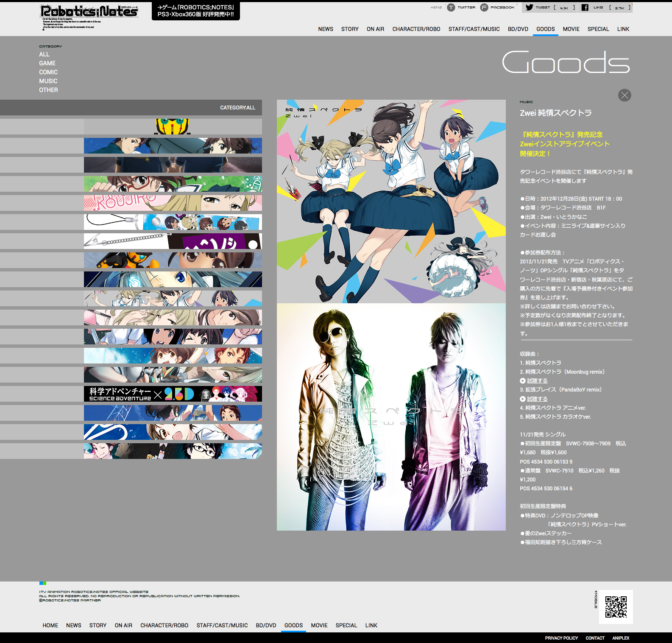Open the ROBOTICS;NOTES game banner
The width and height of the screenshot is (672, 643).
196,11
